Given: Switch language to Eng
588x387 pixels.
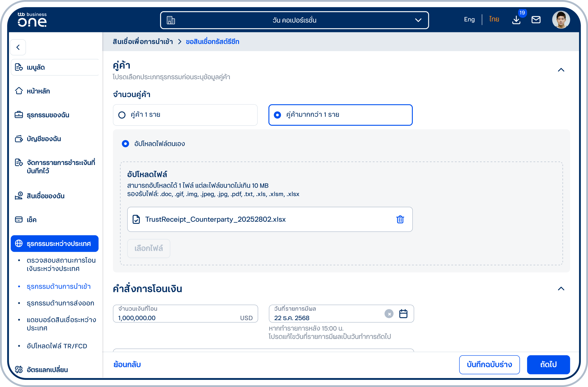Looking at the screenshot, I should pyautogui.click(x=469, y=20).
